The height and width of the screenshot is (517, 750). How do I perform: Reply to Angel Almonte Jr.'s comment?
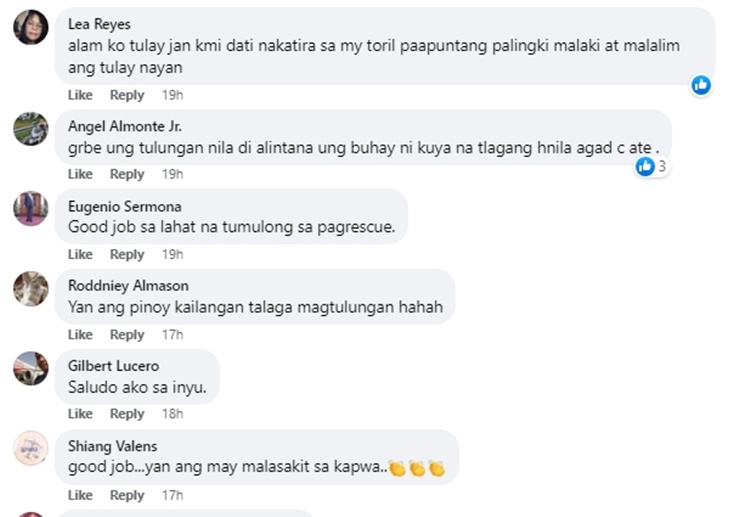127,174
